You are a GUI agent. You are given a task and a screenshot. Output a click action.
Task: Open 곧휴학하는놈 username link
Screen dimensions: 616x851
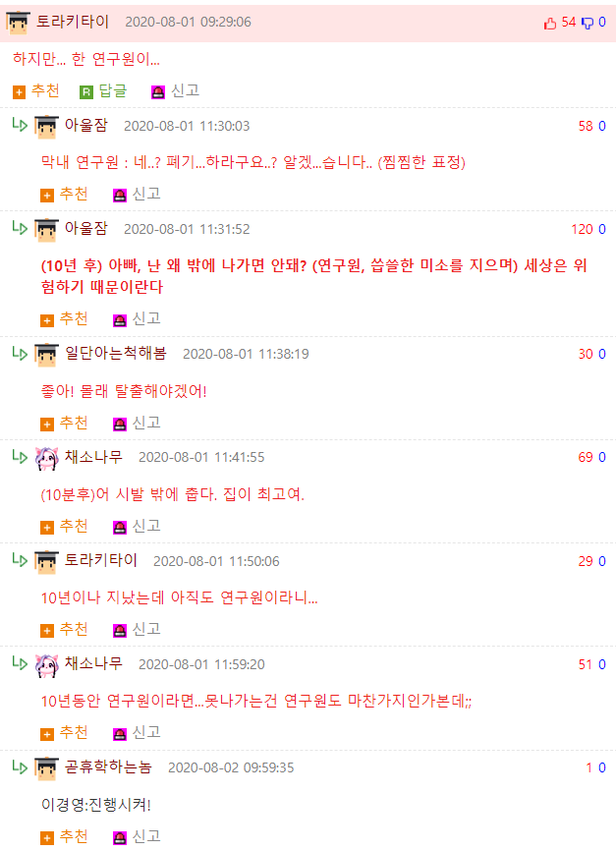click(108, 766)
